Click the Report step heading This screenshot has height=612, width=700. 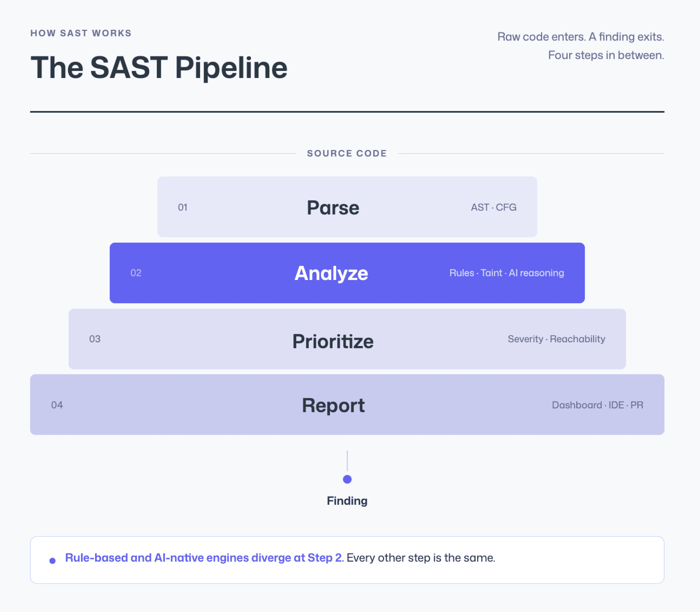point(333,405)
